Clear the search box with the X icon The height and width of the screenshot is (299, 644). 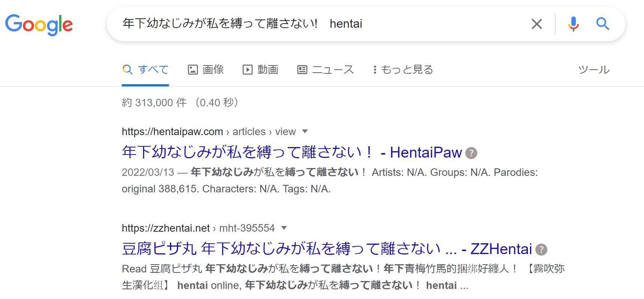[x=536, y=24]
